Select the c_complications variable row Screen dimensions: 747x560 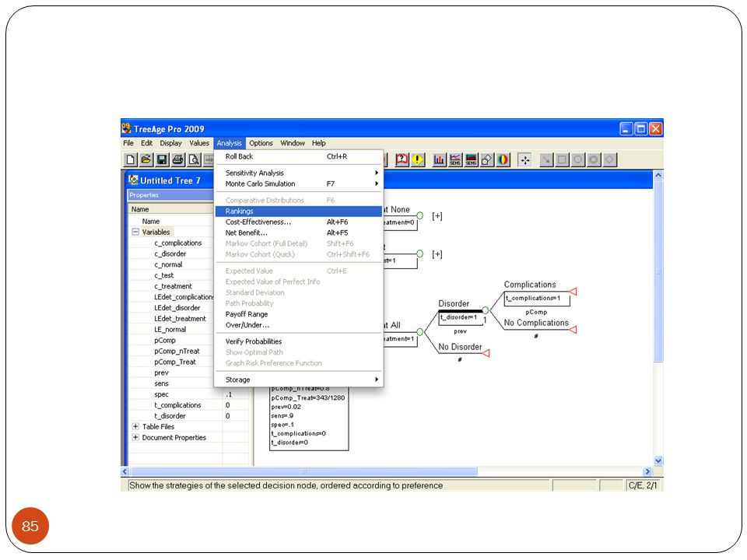click(177, 243)
